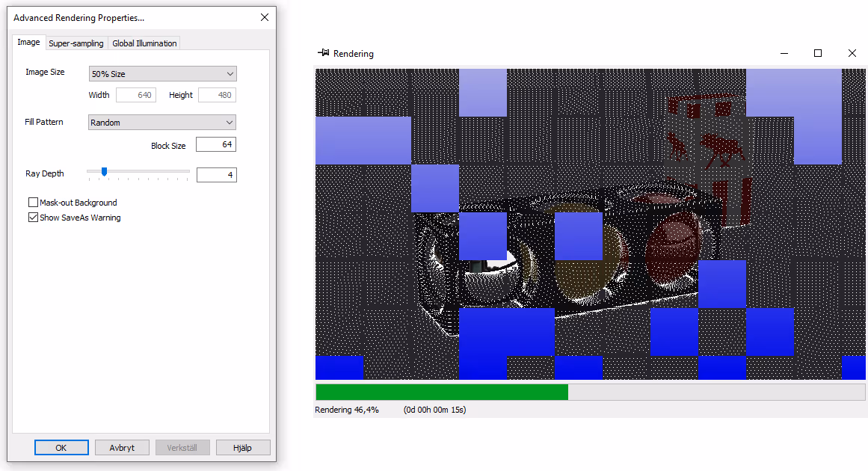Click the Height input field
Image resolution: width=868 pixels, height=471 pixels.
click(x=218, y=94)
